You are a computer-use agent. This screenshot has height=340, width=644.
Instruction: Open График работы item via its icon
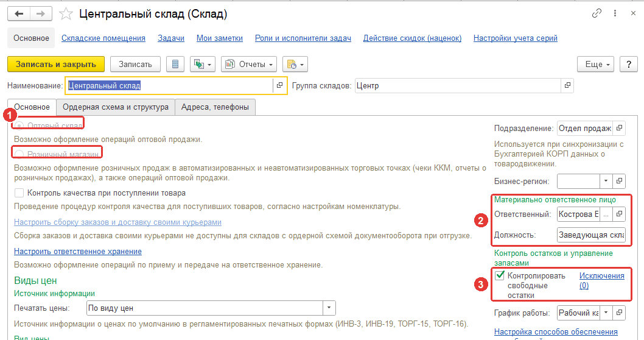620,313
